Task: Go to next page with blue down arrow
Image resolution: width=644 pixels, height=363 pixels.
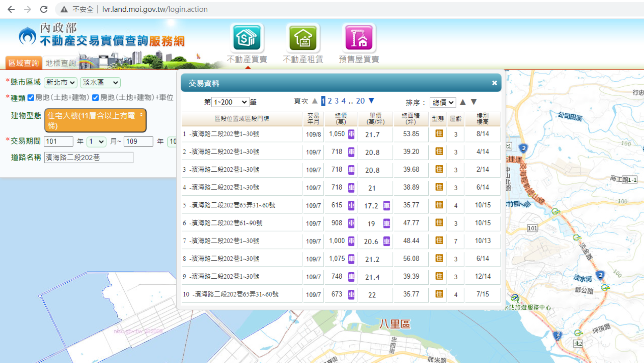Action: (371, 101)
